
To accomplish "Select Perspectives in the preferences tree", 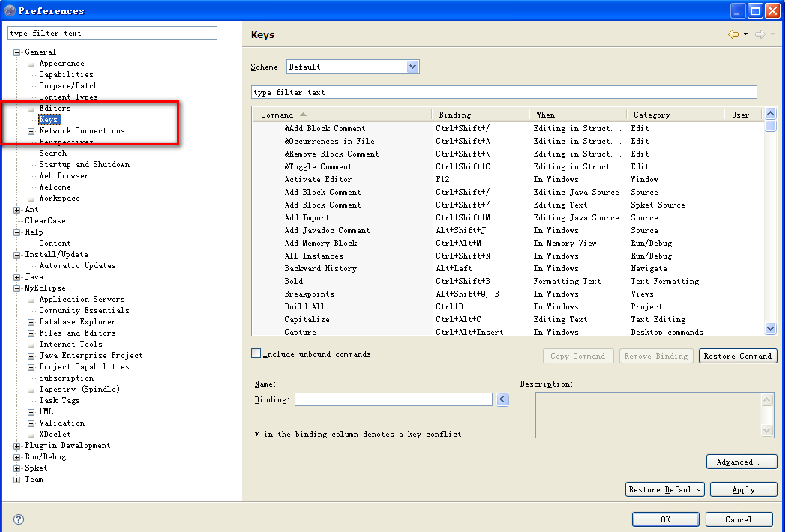I will tap(66, 142).
